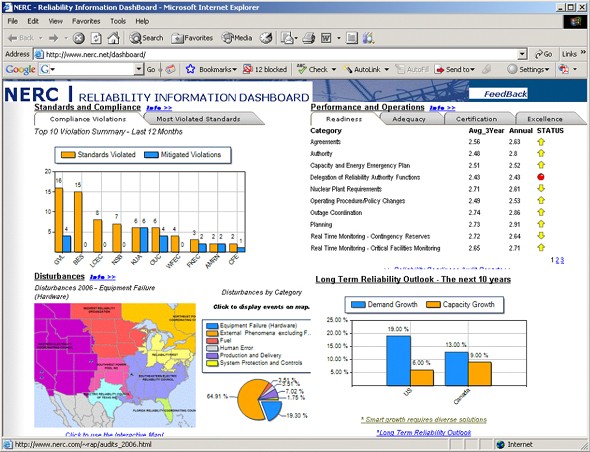Open the Edit menu
Screen dimensions: 590x452
point(33,21)
